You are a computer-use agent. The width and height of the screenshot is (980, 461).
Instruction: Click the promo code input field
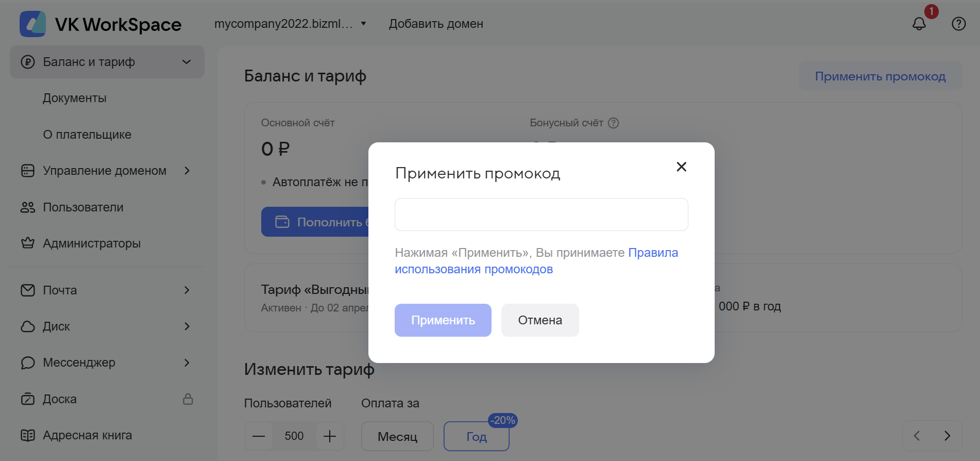pos(541,215)
